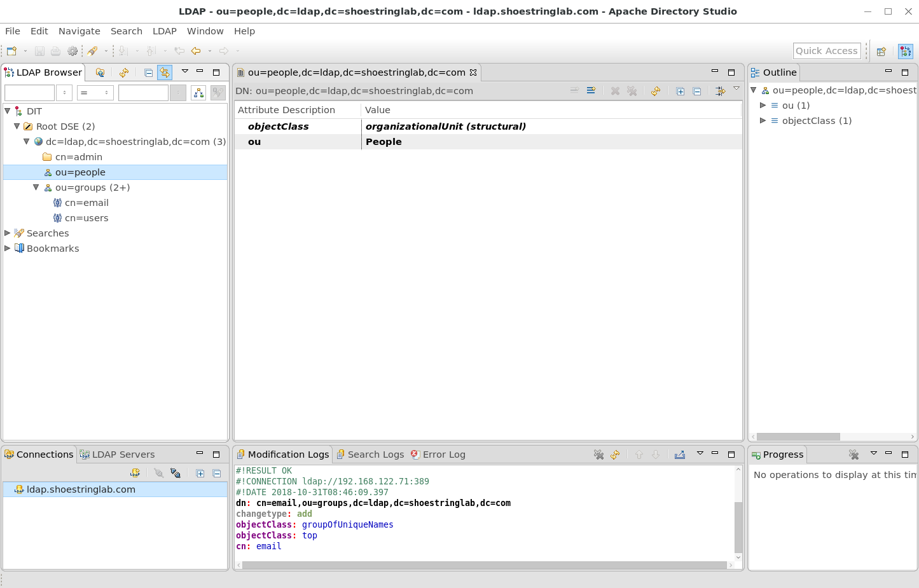Screen dimensions: 919x588
Task: Expand the Searches node
Action: coord(8,233)
